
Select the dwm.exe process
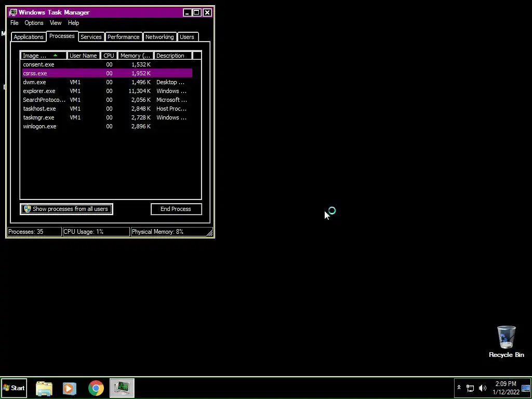[x=107, y=82]
